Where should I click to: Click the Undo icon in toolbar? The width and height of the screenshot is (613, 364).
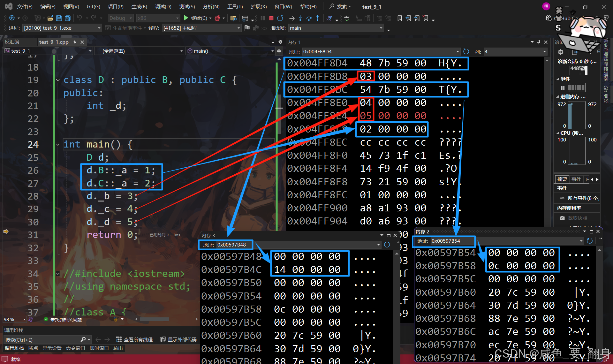(79, 18)
